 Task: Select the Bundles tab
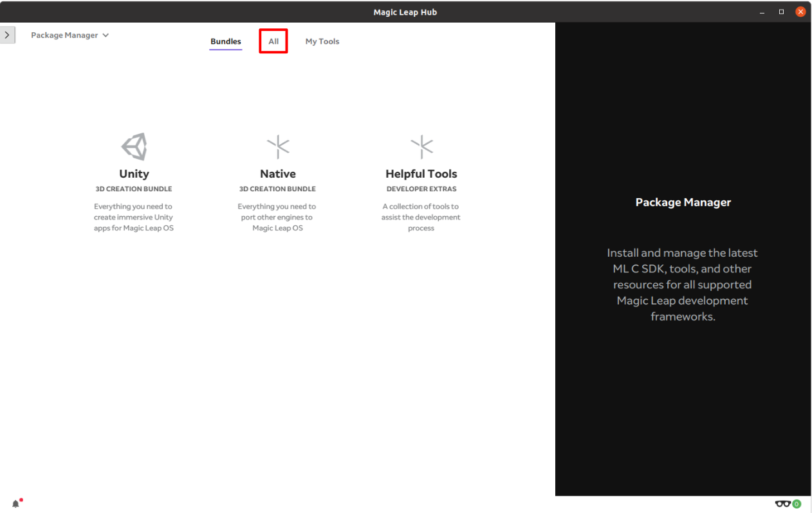(x=225, y=41)
